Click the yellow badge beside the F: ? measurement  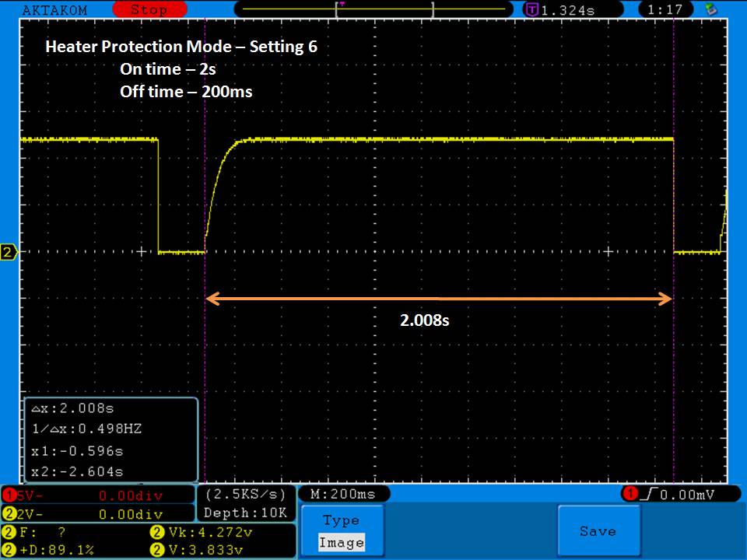pyautogui.click(x=9, y=533)
